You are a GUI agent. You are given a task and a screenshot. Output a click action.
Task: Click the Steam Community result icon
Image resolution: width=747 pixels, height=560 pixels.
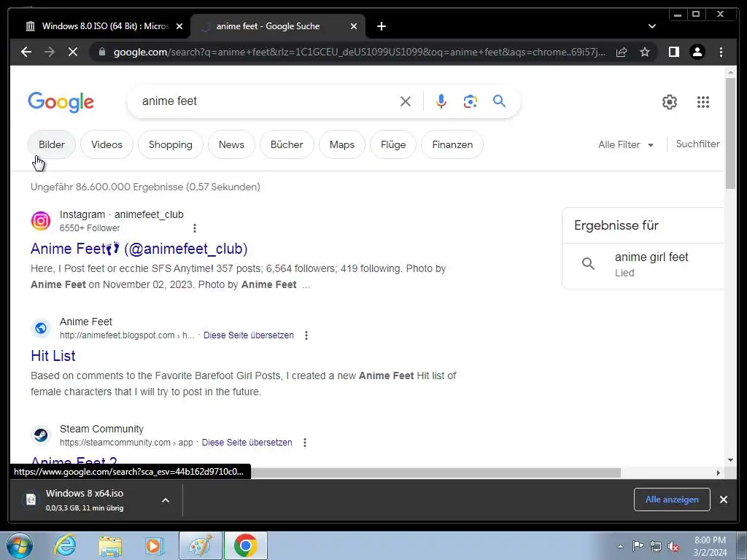coord(41,435)
